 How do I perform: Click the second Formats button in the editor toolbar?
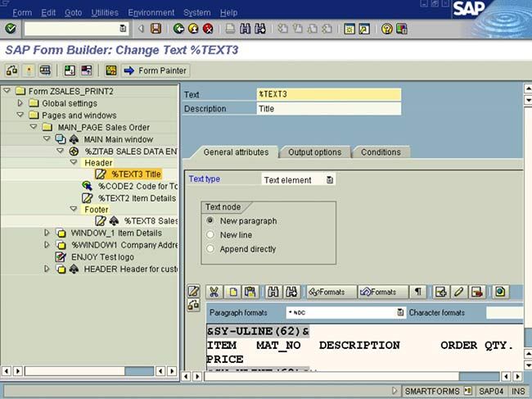click(383, 292)
